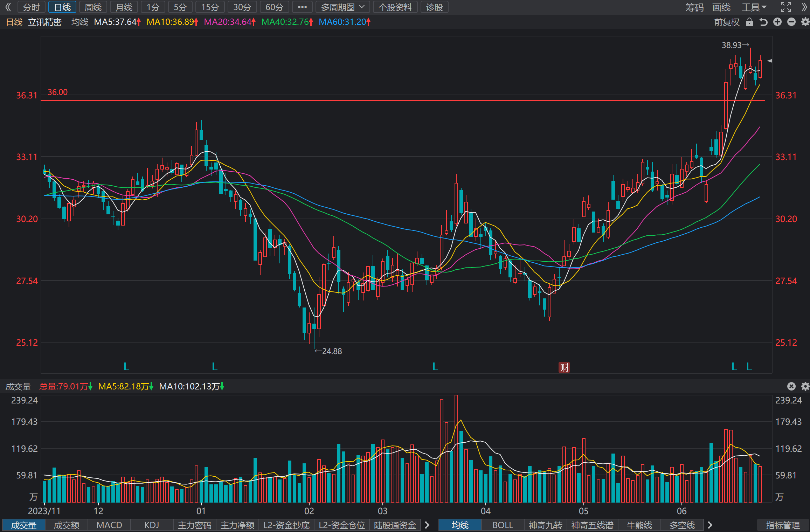Switch main chart to BOLL
810x532 pixels.
(503, 525)
